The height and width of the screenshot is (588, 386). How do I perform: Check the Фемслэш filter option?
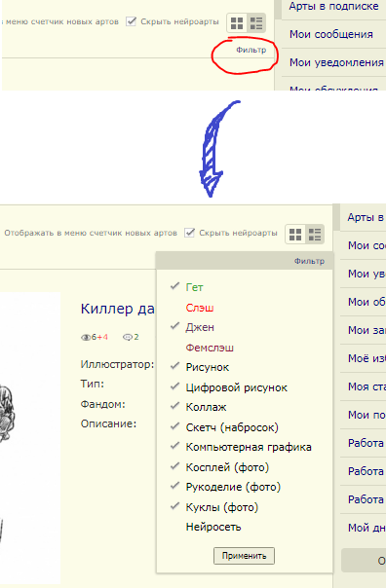click(x=210, y=348)
